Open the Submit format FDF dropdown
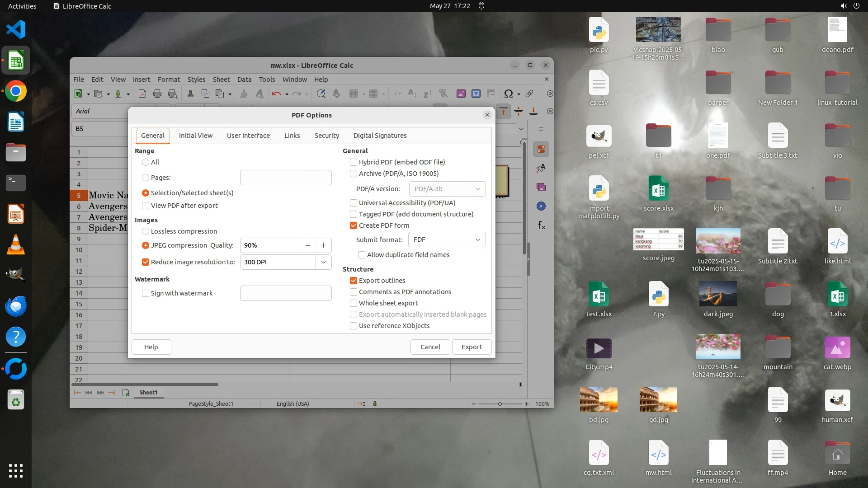This screenshot has width=868, height=488. point(447,239)
